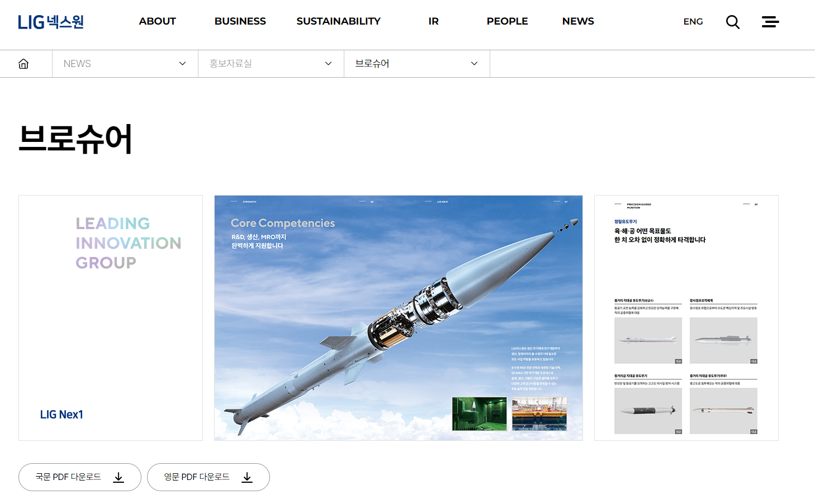Open the SUSTAINABILITY menu
Screen dimensions: 815x504
338,21
